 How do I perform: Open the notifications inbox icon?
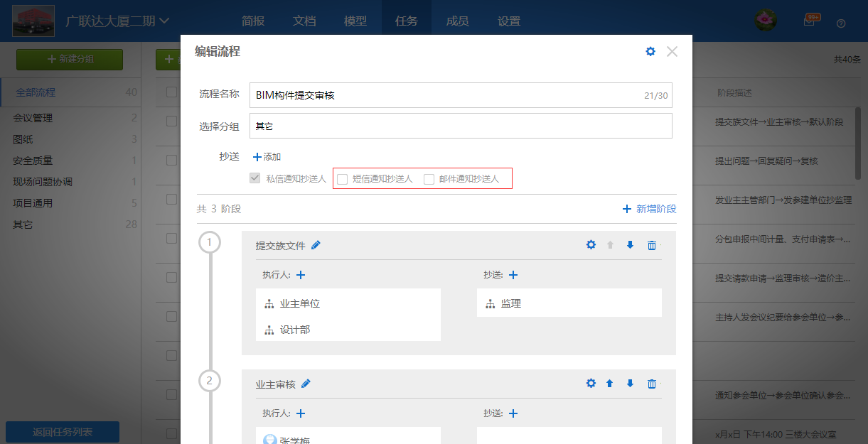809,22
